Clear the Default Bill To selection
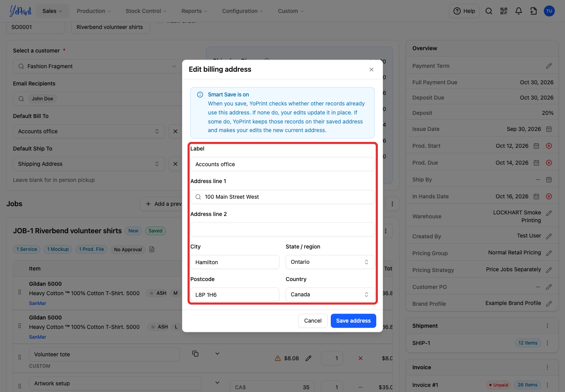This screenshot has height=392, width=565. 175,131
